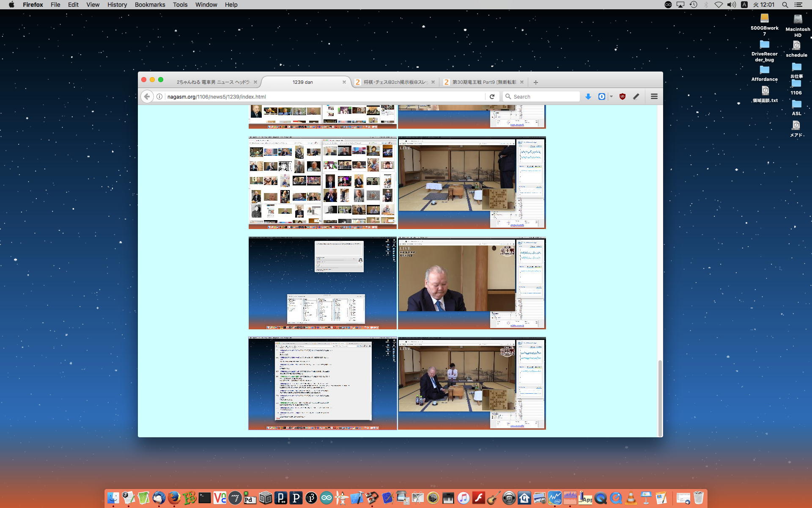Click the uBlock Origin shield icon
The width and height of the screenshot is (812, 508).
622,97
